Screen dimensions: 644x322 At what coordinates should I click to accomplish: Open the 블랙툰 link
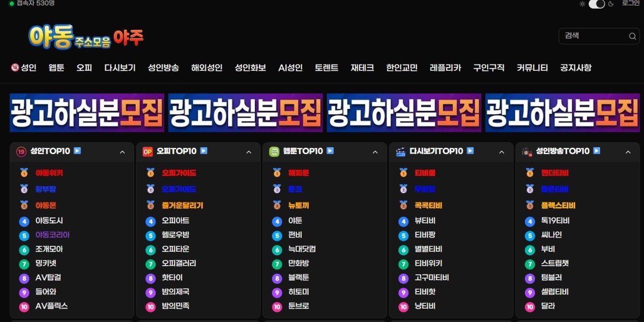tap(299, 278)
